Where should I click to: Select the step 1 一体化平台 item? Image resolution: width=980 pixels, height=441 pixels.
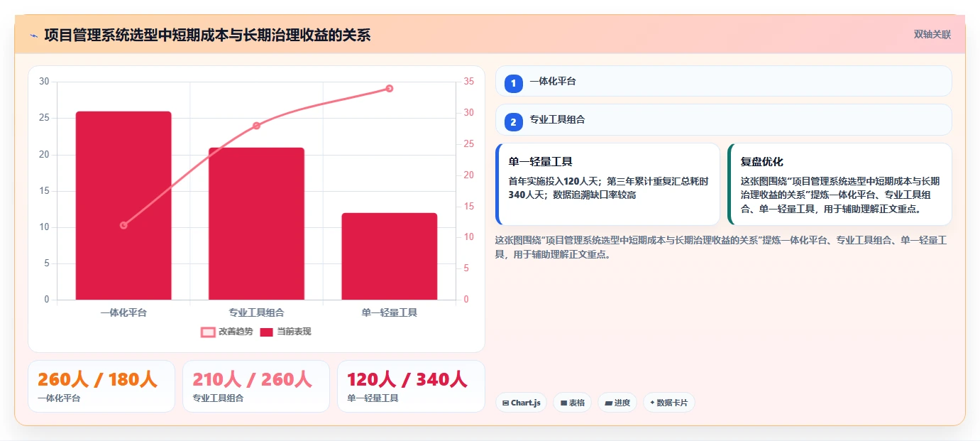point(723,81)
